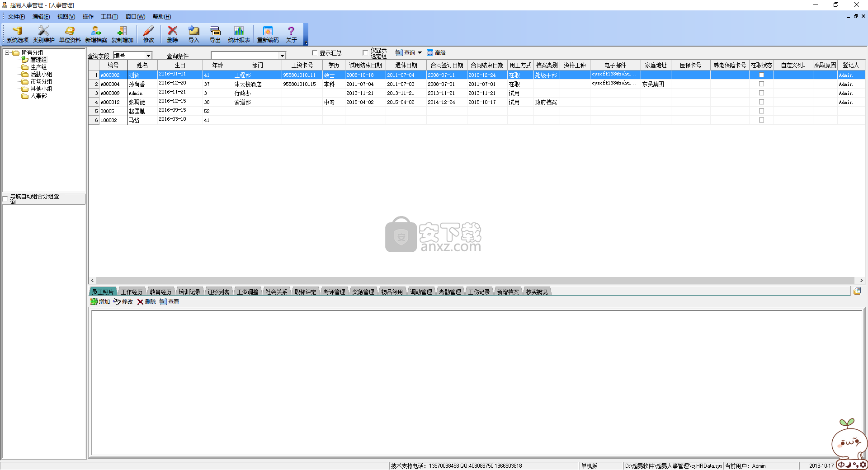The image size is (868, 470).
Task: Switch to 考勤管理 tab
Action: pos(450,292)
